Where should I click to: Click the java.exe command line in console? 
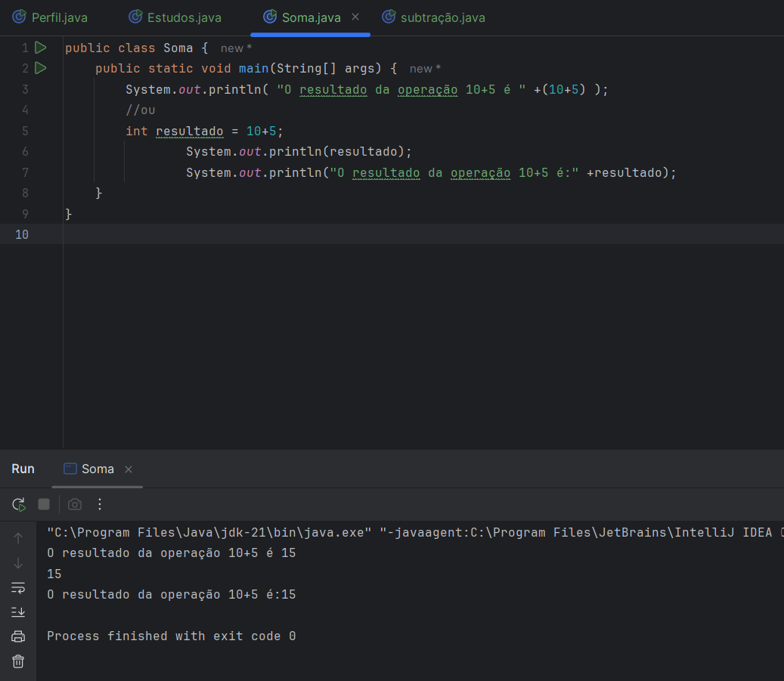point(415,533)
